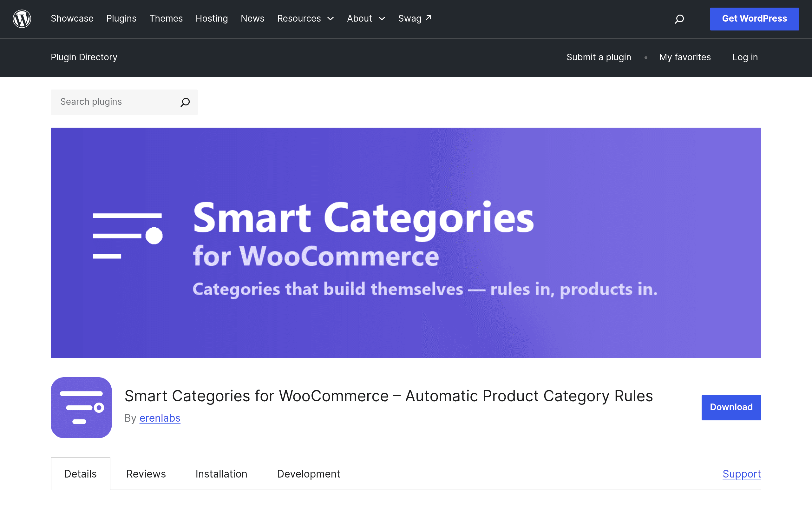This screenshot has height=508, width=812.
Task: Open the site search magnifier in header
Action: [679, 19]
